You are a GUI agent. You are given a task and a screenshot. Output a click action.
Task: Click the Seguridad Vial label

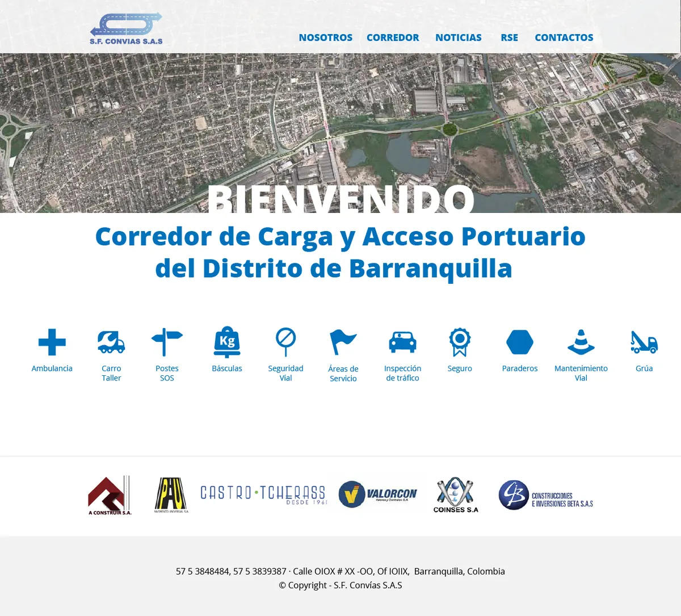click(286, 373)
